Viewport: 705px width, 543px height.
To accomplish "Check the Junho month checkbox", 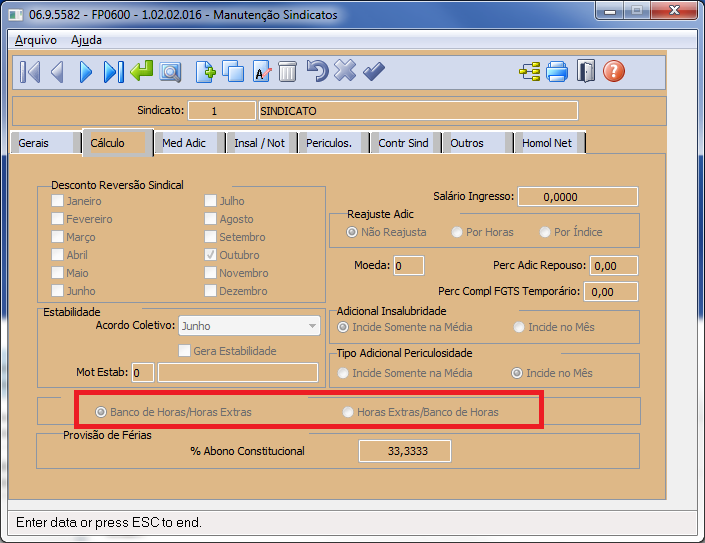I will tap(57, 290).
